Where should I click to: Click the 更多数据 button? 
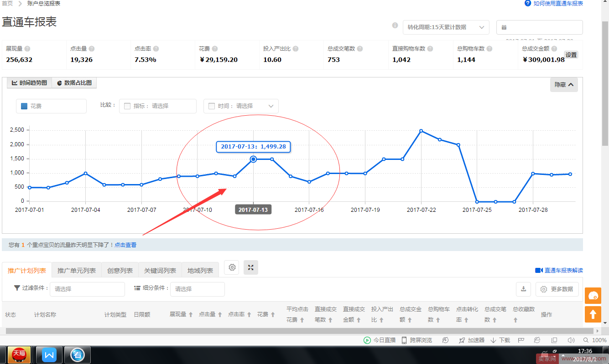(557, 289)
